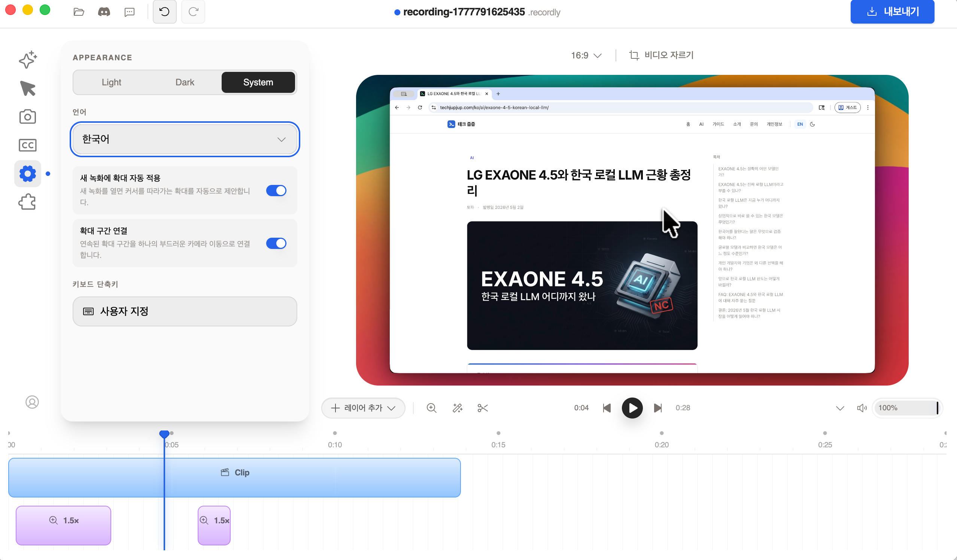
Task: Open the 한국어 language dropdown
Action: (185, 139)
